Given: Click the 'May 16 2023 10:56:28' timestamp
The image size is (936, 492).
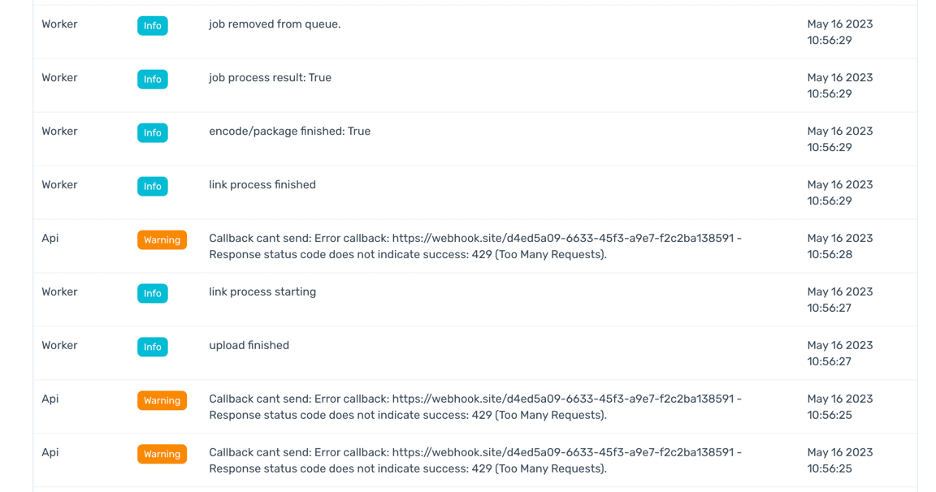Looking at the screenshot, I should click(x=840, y=246).
